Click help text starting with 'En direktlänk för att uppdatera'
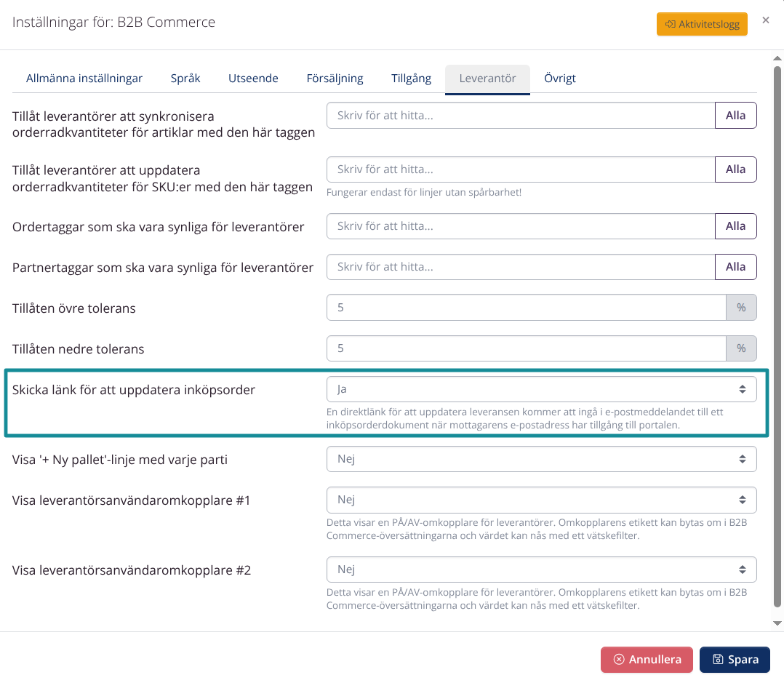Screen dimensions: 784x683 point(524,418)
